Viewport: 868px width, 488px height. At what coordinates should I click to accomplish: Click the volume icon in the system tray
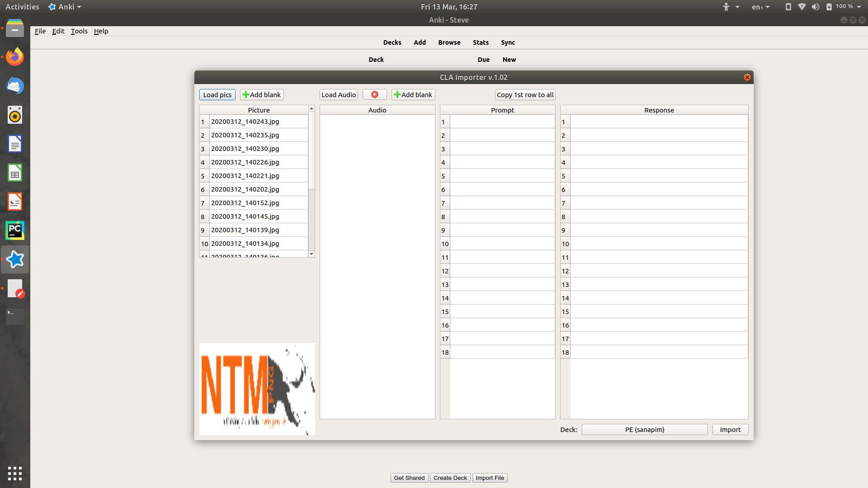(815, 7)
